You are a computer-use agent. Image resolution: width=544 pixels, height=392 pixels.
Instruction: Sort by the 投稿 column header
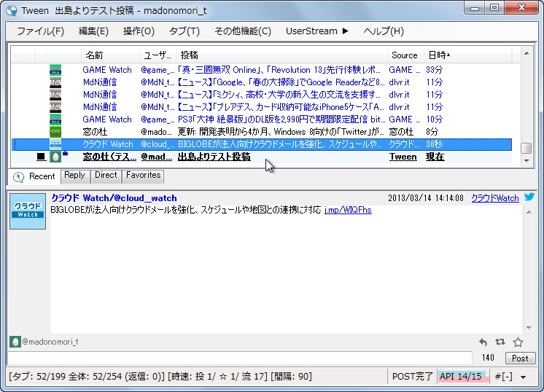coord(281,55)
